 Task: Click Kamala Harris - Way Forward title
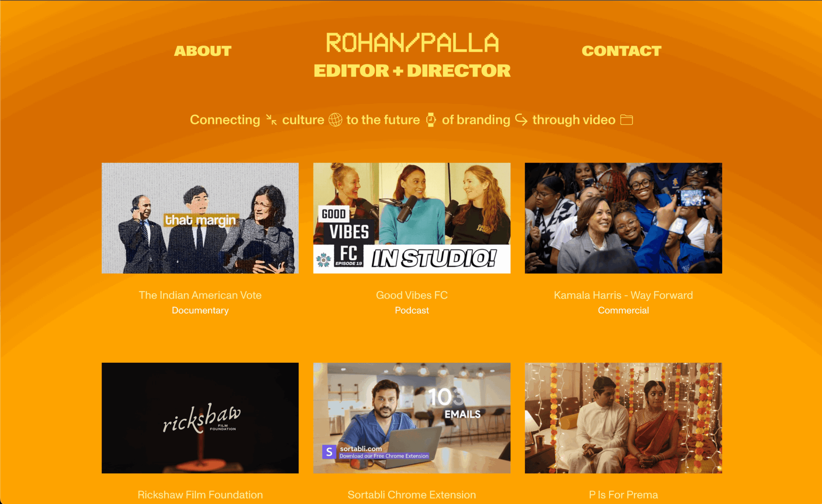tap(623, 295)
